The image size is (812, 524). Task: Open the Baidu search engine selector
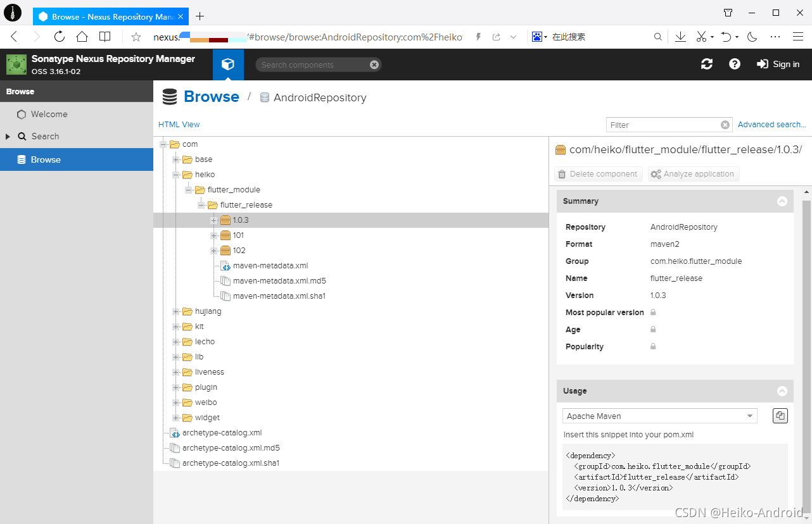[540, 37]
